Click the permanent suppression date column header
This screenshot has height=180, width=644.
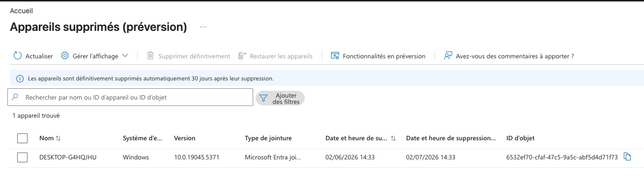(451, 138)
